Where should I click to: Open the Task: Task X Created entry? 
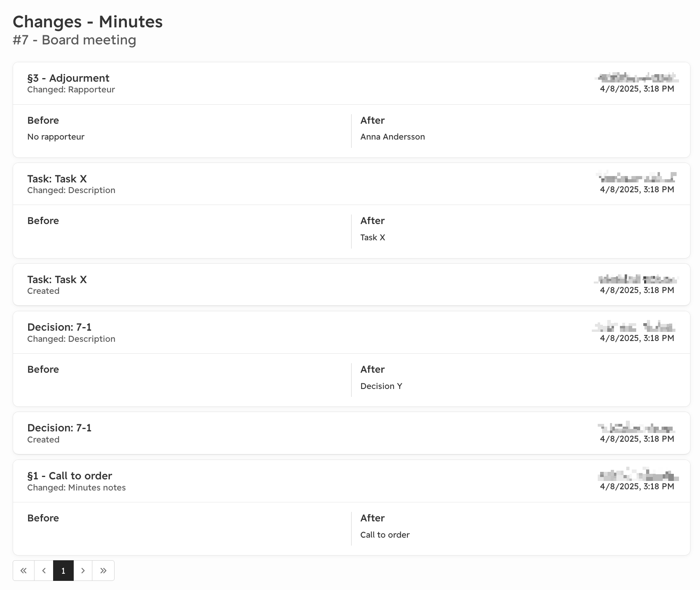351,285
